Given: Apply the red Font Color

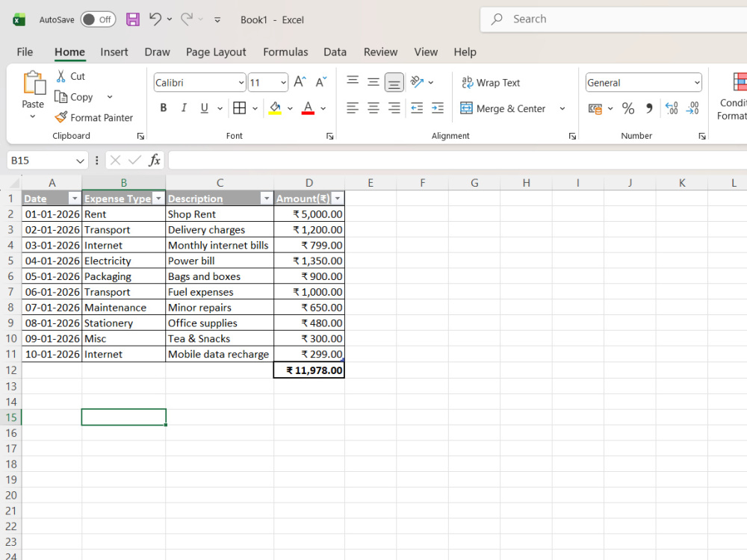Looking at the screenshot, I should point(309,108).
